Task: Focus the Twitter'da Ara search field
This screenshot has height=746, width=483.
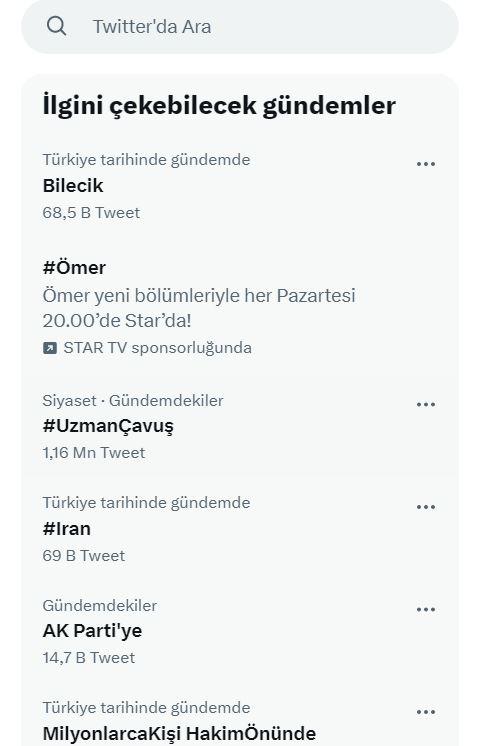Action: [240, 26]
